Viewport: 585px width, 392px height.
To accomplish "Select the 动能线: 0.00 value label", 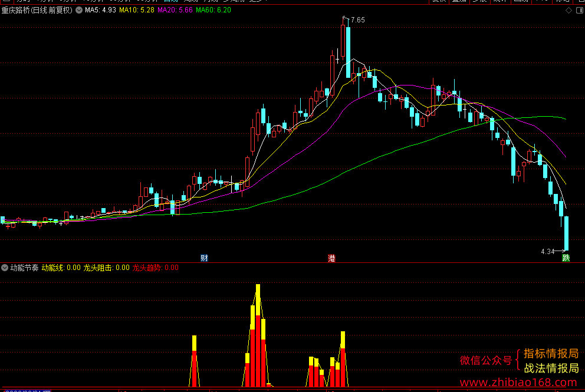I will tap(61, 268).
